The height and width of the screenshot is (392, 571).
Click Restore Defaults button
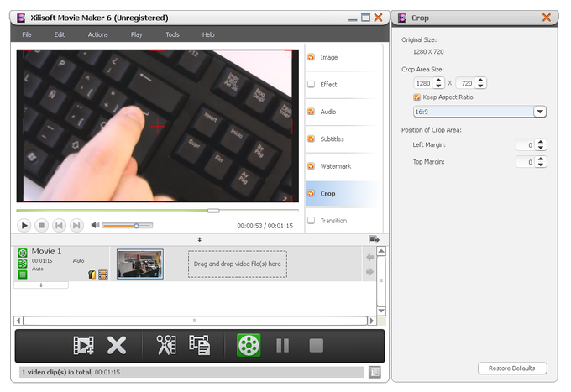tap(512, 368)
